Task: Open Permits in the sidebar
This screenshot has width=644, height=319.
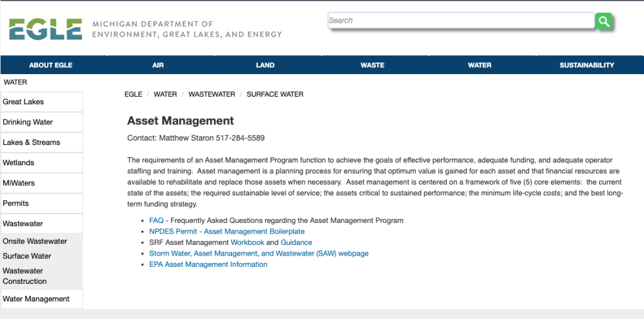Action: pyautogui.click(x=42, y=203)
